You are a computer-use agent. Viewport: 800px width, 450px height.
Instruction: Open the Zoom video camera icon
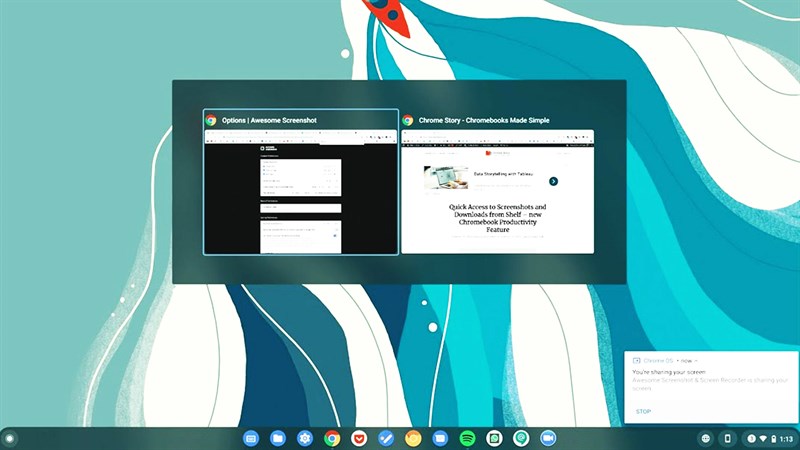coord(548,438)
